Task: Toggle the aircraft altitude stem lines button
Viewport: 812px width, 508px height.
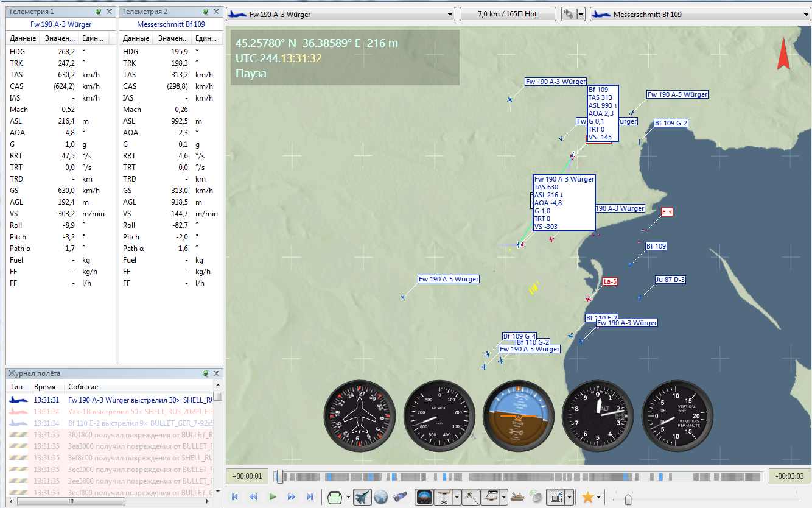Action: (x=443, y=497)
